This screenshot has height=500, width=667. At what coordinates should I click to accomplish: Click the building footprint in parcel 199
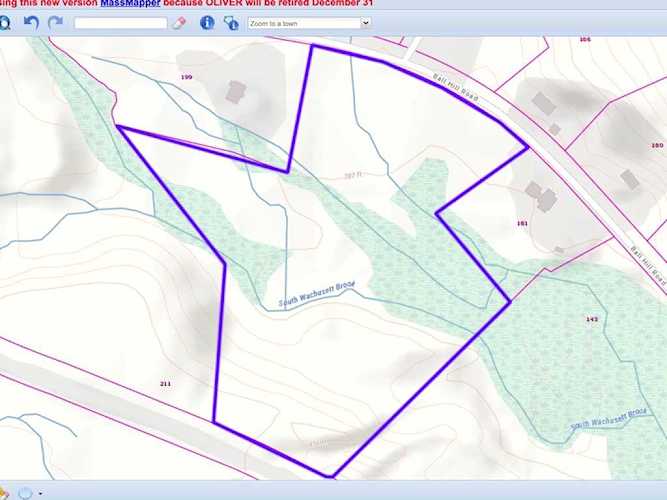(236, 92)
